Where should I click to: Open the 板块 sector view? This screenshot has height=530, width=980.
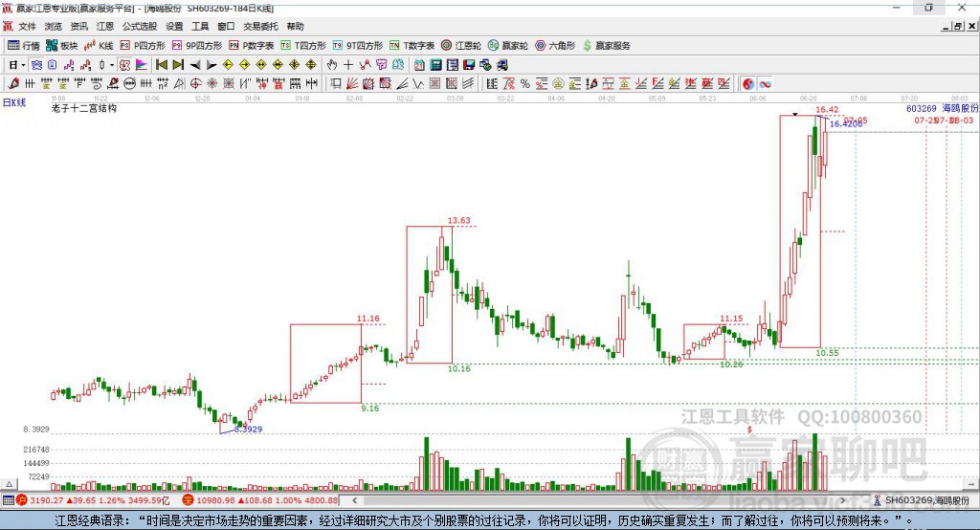tap(62, 46)
